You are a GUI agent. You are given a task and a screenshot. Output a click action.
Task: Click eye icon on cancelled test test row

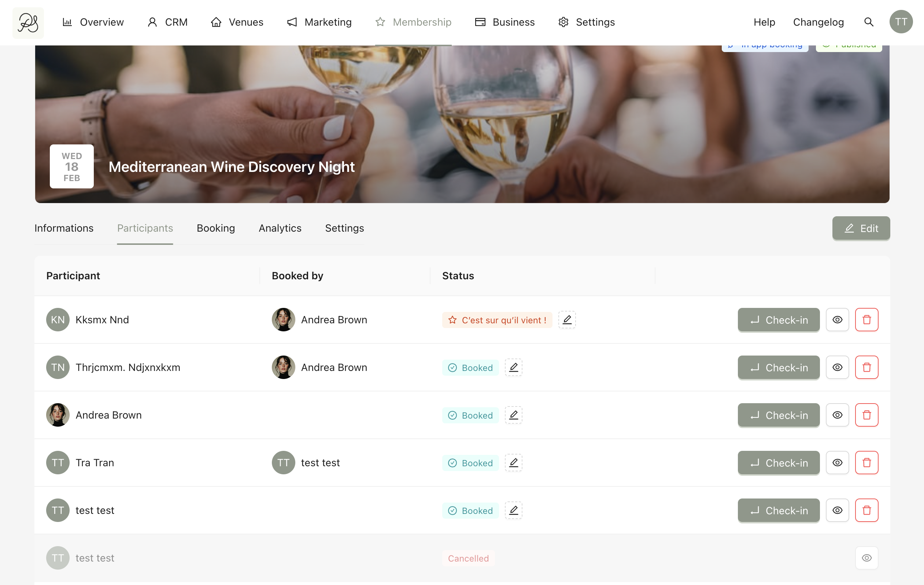pyautogui.click(x=866, y=558)
